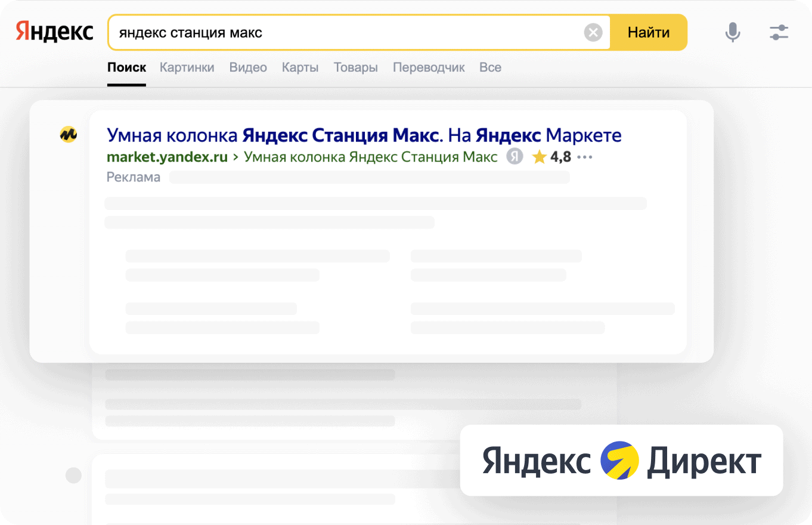812x525 pixels.
Task: Switch to the Видео tab
Action: [x=248, y=67]
